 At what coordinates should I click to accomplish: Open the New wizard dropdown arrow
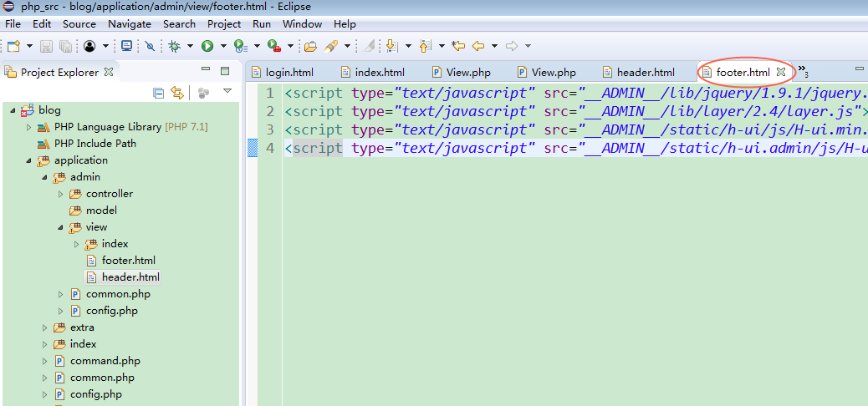(29, 46)
